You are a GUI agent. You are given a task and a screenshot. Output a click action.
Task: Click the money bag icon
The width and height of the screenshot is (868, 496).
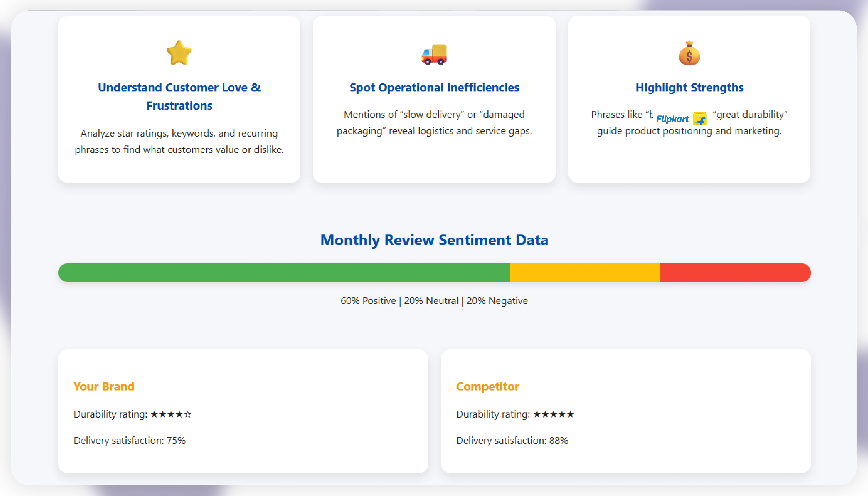tap(689, 53)
